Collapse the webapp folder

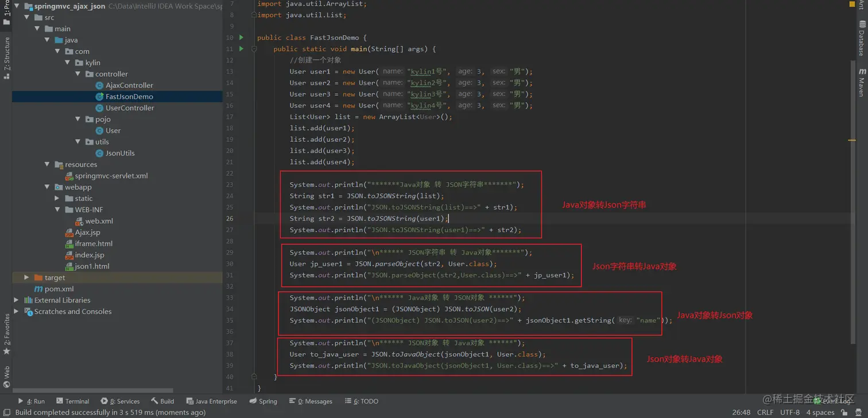coord(47,187)
